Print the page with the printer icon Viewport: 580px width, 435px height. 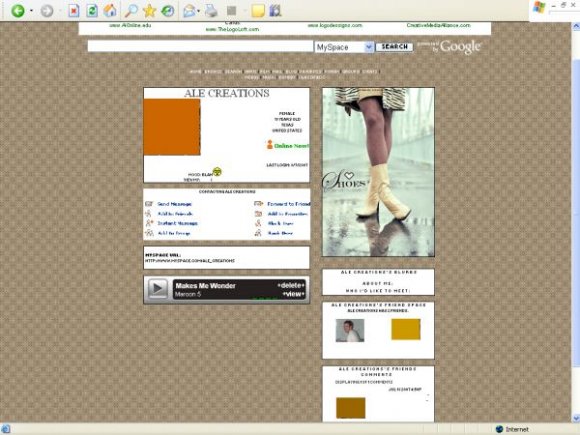pos(211,11)
